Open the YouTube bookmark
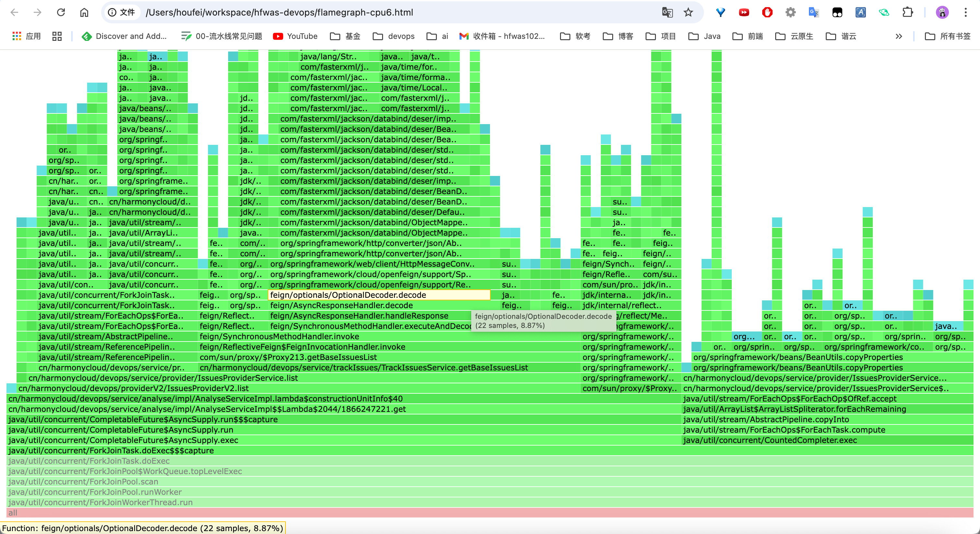 pos(295,36)
